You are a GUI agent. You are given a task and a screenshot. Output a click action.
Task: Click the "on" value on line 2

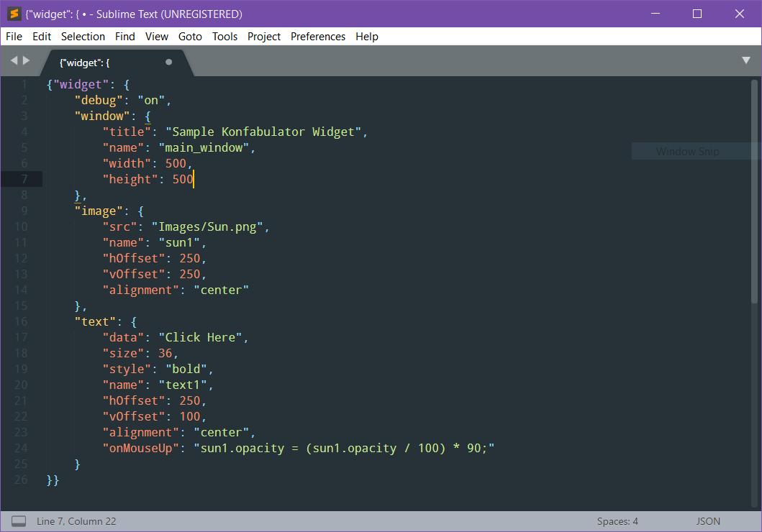(151, 101)
